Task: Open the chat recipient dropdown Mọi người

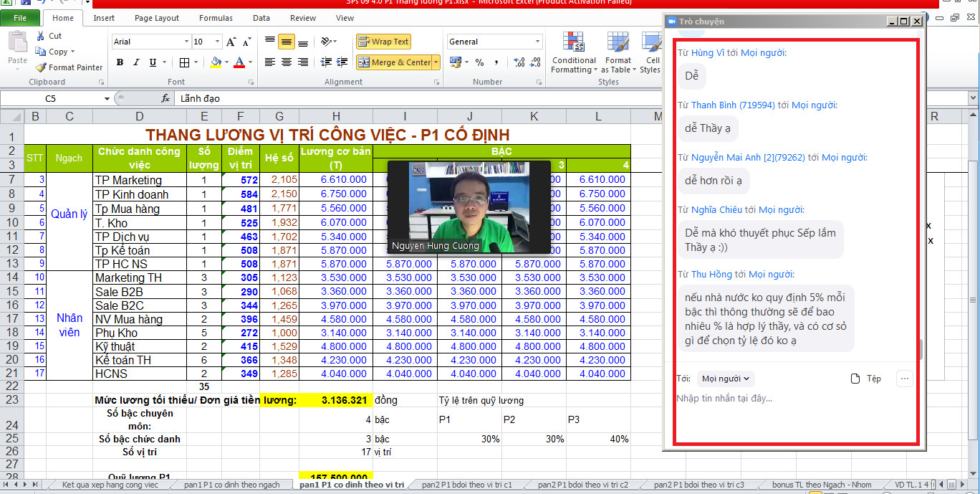Action: (x=725, y=379)
